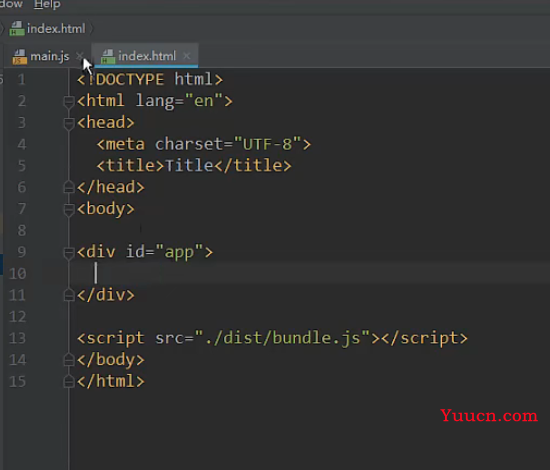Open the Help menu
The image size is (550, 470).
click(47, 5)
